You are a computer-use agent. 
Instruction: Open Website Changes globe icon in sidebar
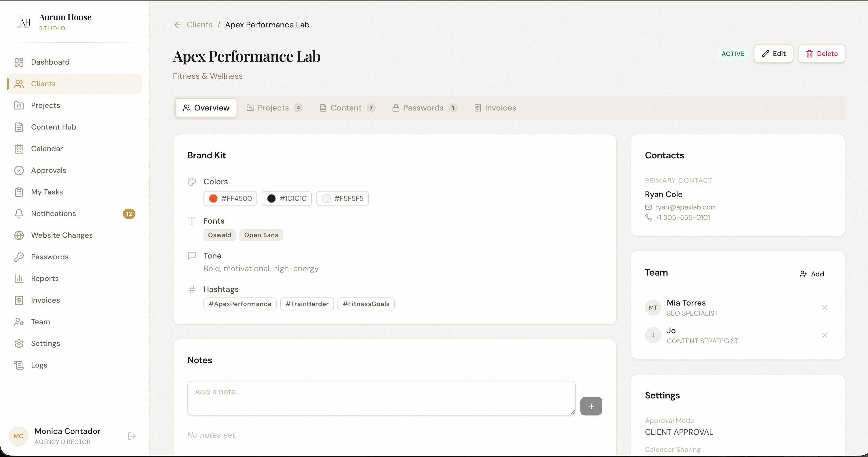point(19,235)
